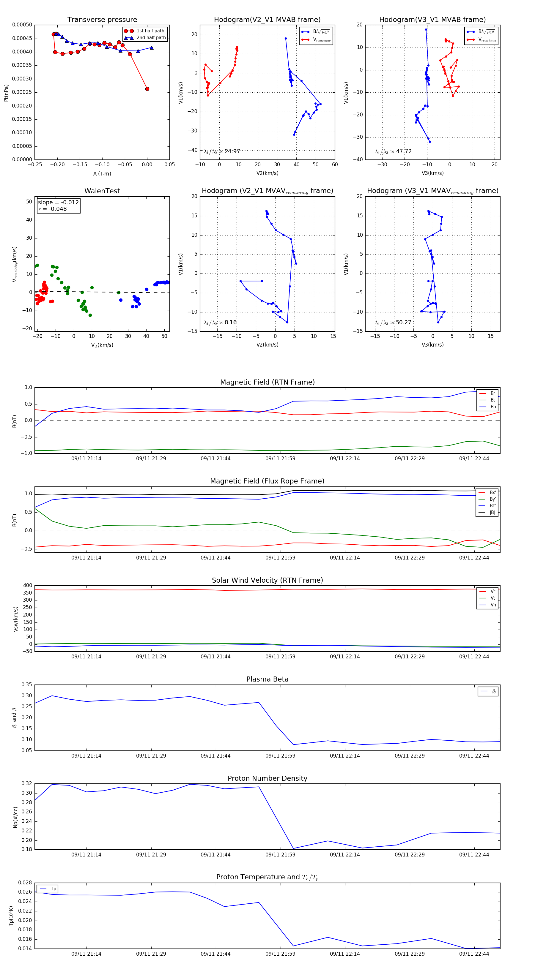Click Hodogram V3_V1 MVAV remaining frame title
Viewport: 535px width, 980px height.
[x=432, y=191]
